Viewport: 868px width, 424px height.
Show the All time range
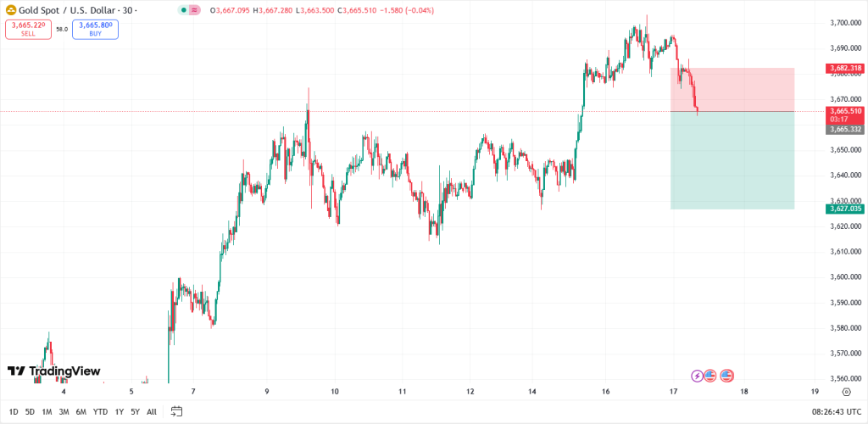(x=152, y=411)
